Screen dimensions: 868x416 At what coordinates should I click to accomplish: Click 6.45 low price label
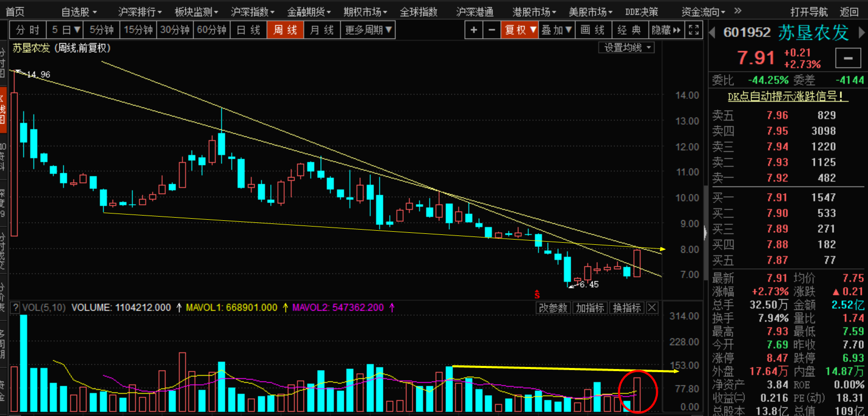pyautogui.click(x=589, y=284)
